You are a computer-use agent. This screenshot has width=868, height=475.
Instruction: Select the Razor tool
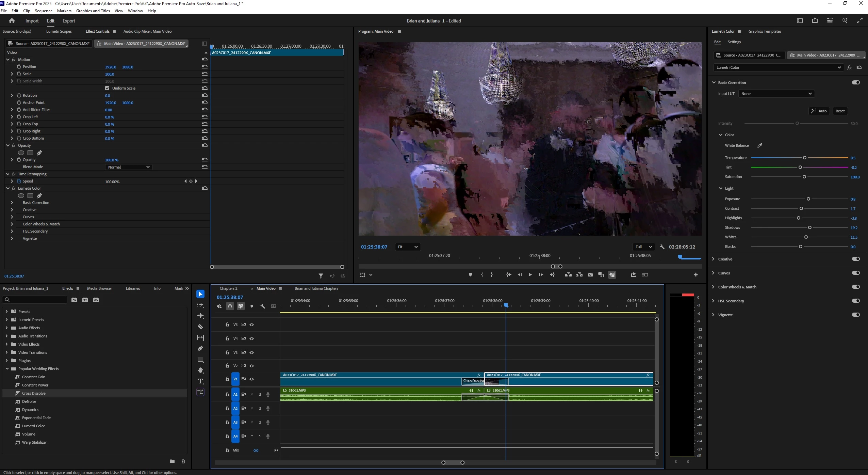200,327
